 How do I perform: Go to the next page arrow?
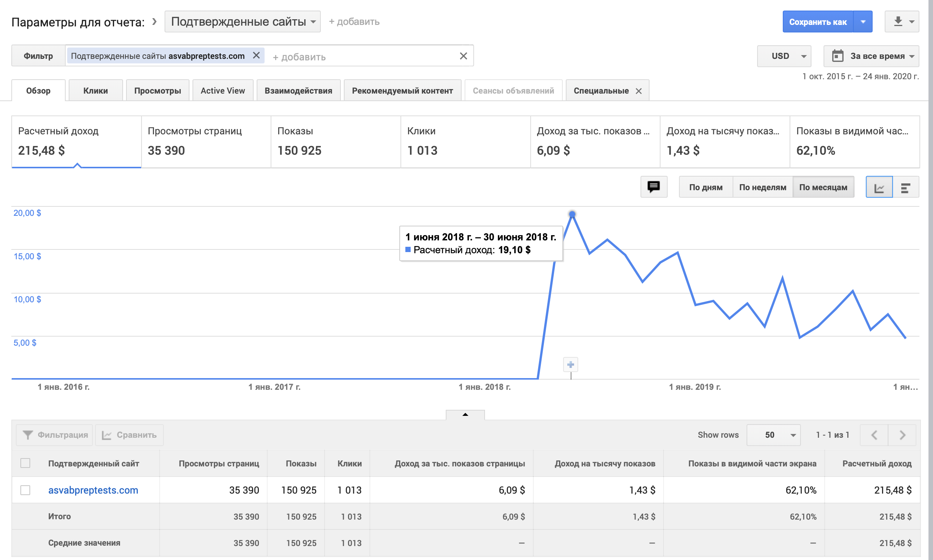click(902, 435)
